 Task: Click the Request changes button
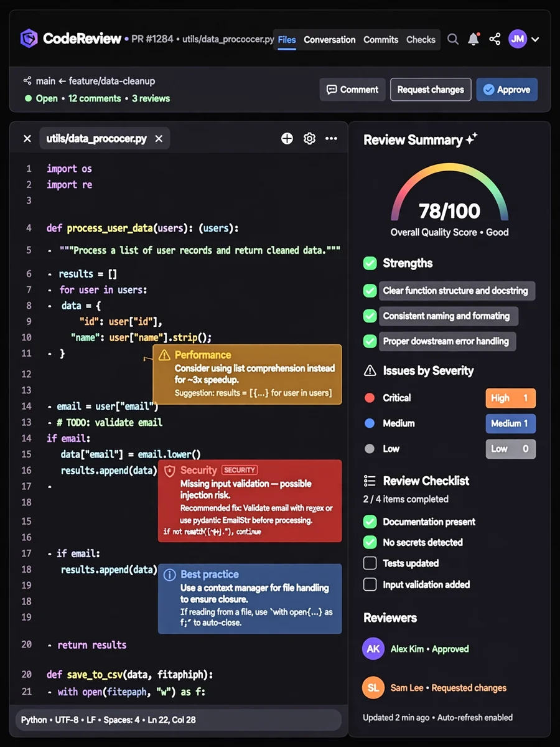pos(431,90)
